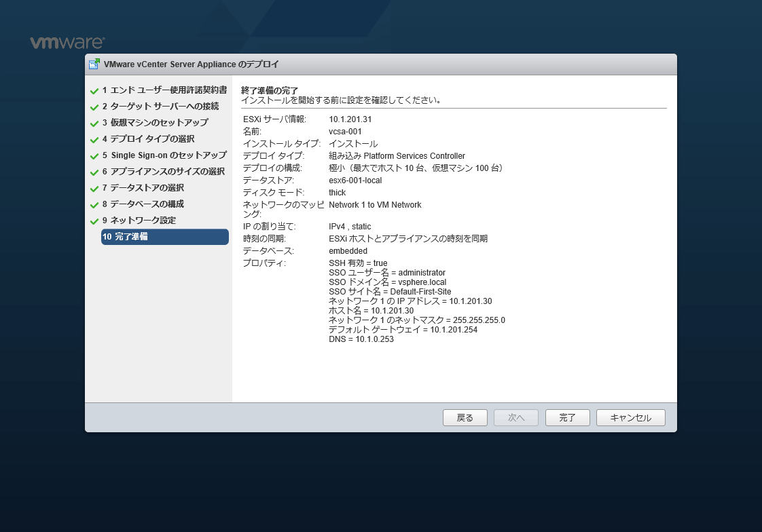Image resolution: width=762 pixels, height=532 pixels.
Task: Click the ESXi サーバ情報 label
Action: [274, 119]
